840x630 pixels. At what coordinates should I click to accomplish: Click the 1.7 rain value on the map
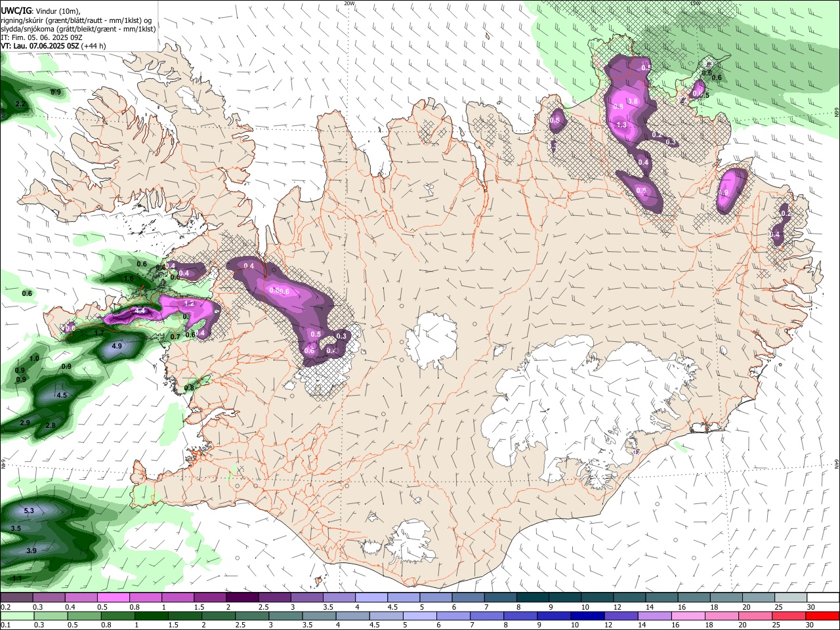99,333
